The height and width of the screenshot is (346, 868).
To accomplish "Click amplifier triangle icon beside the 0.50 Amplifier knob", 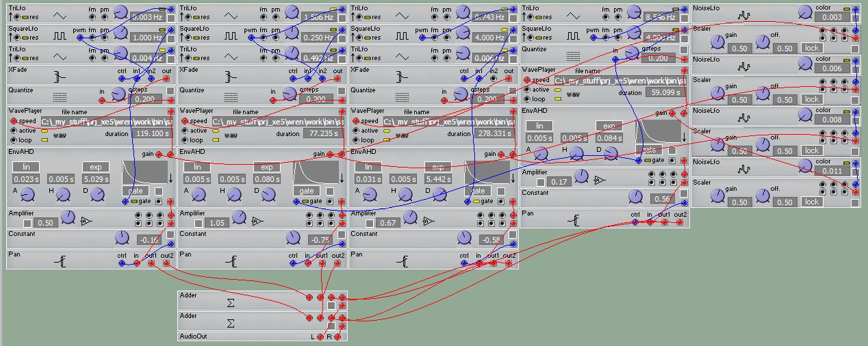I will (86, 221).
